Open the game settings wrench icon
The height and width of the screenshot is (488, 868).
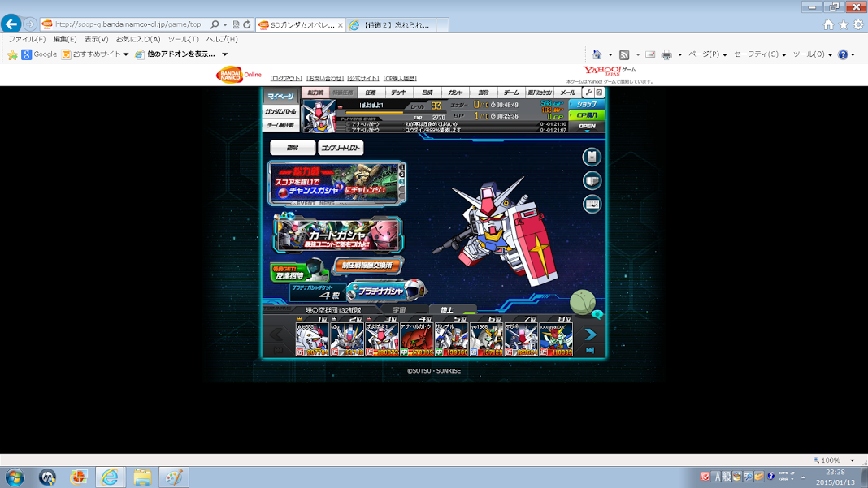(x=588, y=93)
